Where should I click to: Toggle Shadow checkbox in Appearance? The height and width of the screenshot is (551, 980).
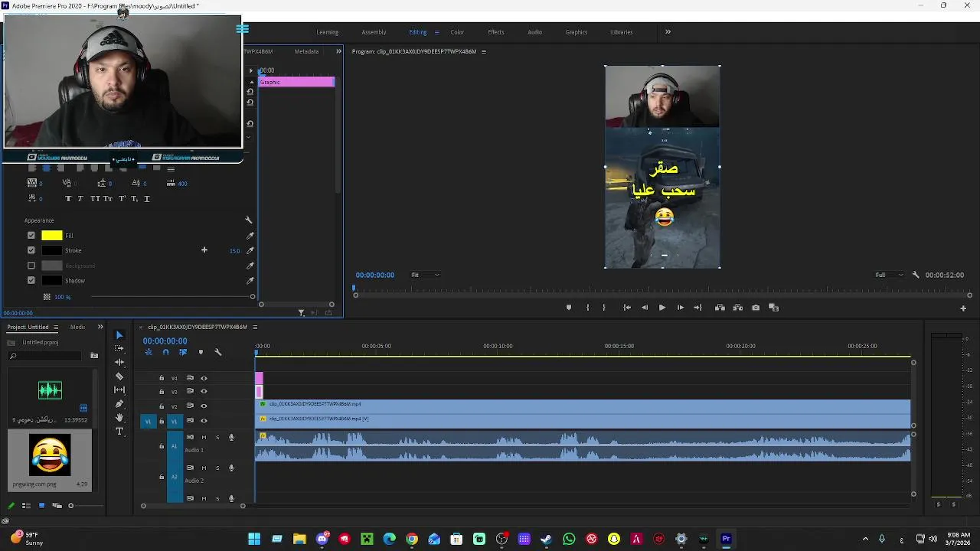click(x=31, y=281)
